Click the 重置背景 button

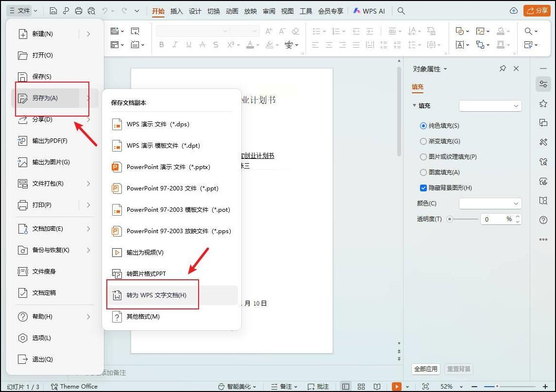(x=458, y=369)
